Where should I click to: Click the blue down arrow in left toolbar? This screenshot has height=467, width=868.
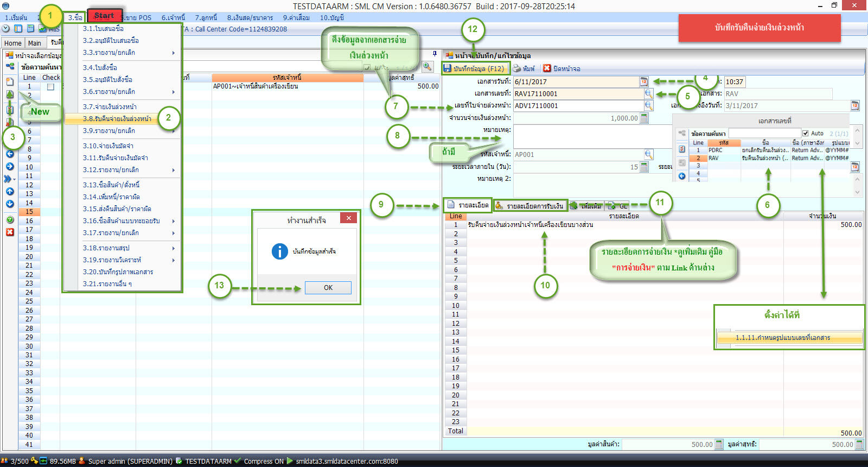[10, 204]
